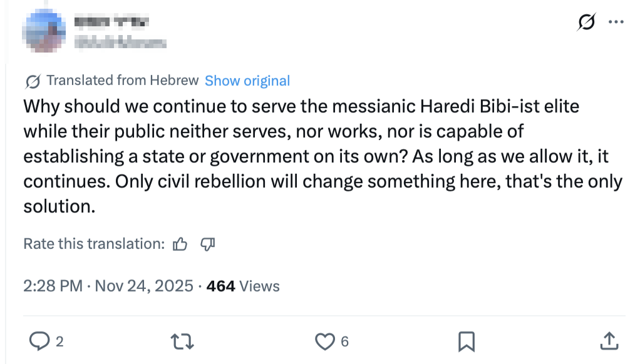This screenshot has height=364, width=640.
Task: Click the reply speech-bubble icon
Action: pyautogui.click(x=40, y=341)
